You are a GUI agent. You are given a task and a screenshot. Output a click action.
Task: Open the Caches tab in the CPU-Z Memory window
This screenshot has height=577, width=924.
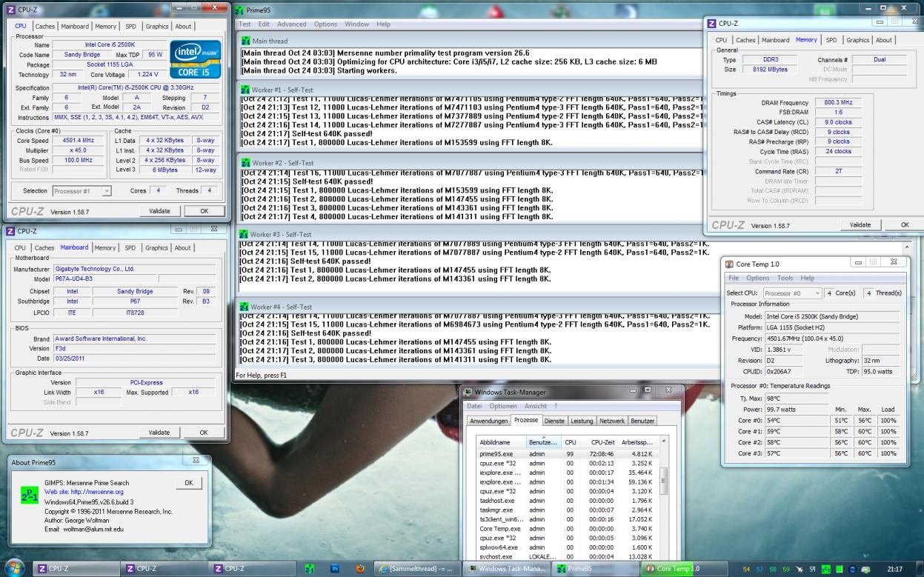(x=745, y=40)
